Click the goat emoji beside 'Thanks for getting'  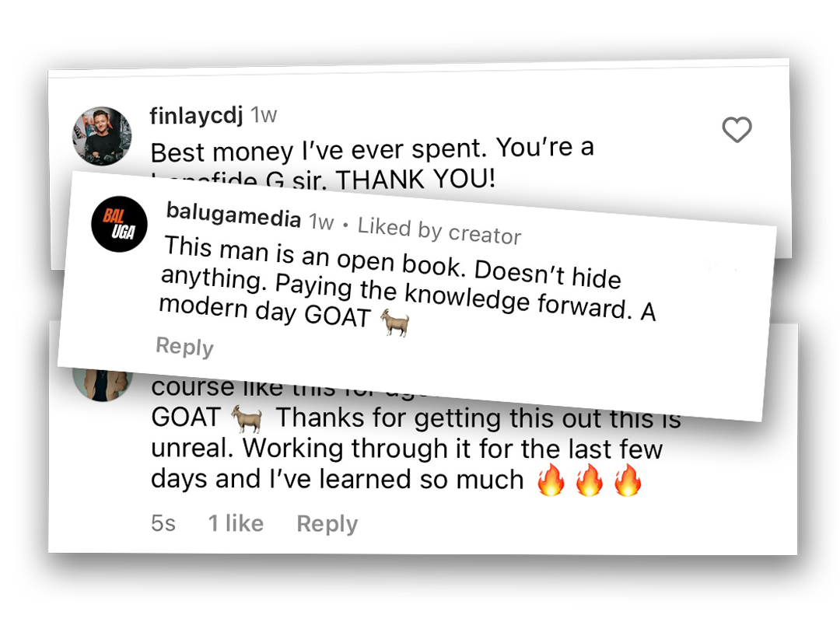[x=247, y=418]
